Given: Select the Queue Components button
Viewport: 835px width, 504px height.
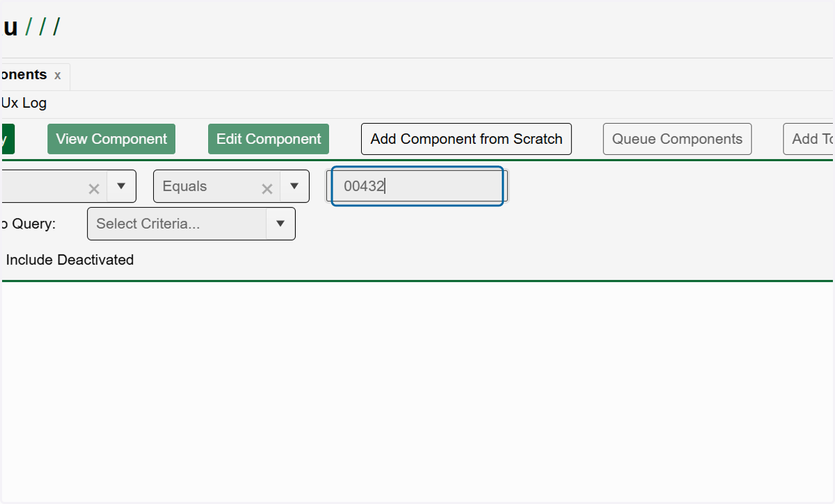Looking at the screenshot, I should point(677,139).
